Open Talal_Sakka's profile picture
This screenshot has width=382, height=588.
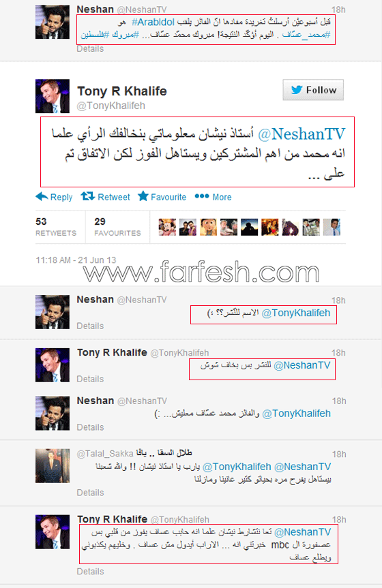[x=53, y=465]
